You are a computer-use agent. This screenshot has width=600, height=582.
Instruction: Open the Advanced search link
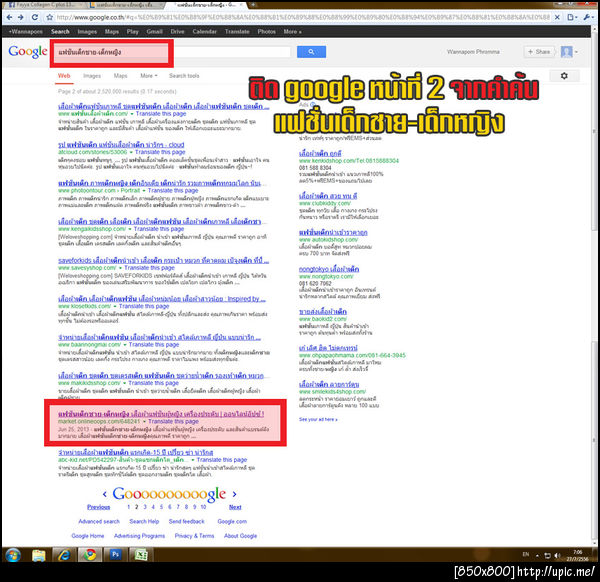[99, 522]
